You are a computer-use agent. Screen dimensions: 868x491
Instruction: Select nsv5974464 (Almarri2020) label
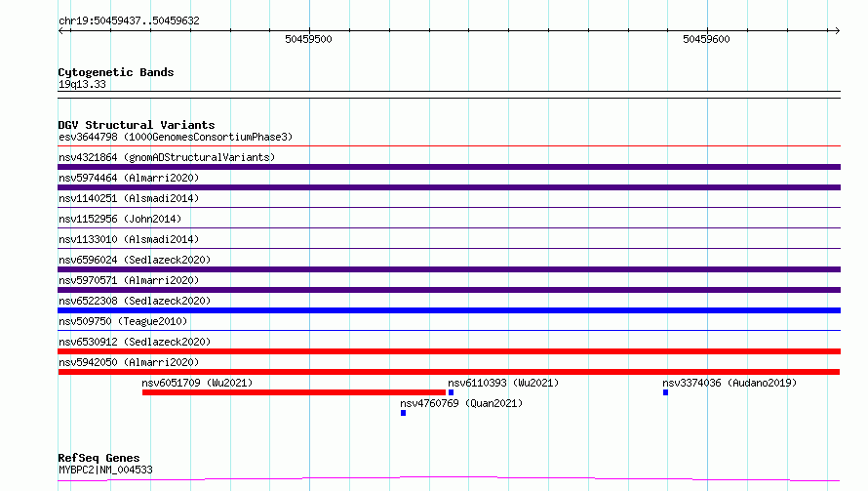(129, 178)
